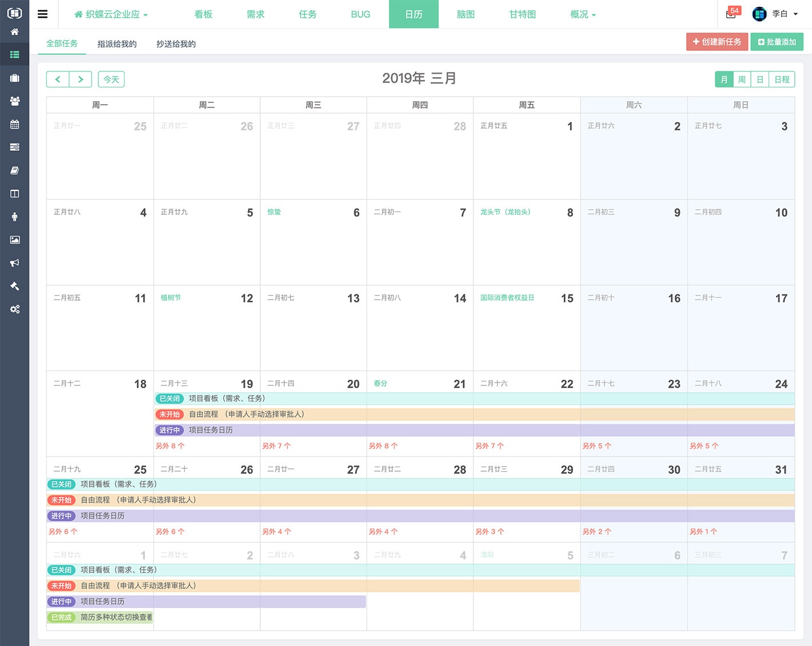
Task: Open 另外 2 个 link under March 30
Action: click(597, 532)
